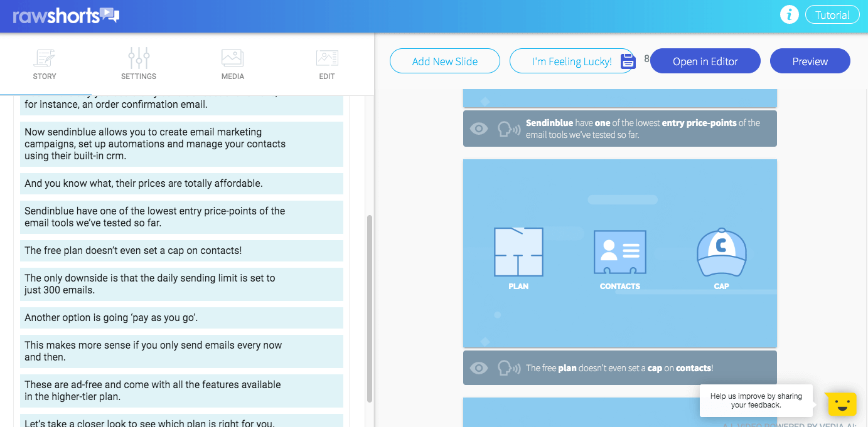Select the CONTACTS card icon in slide
868x427 pixels.
tap(620, 252)
